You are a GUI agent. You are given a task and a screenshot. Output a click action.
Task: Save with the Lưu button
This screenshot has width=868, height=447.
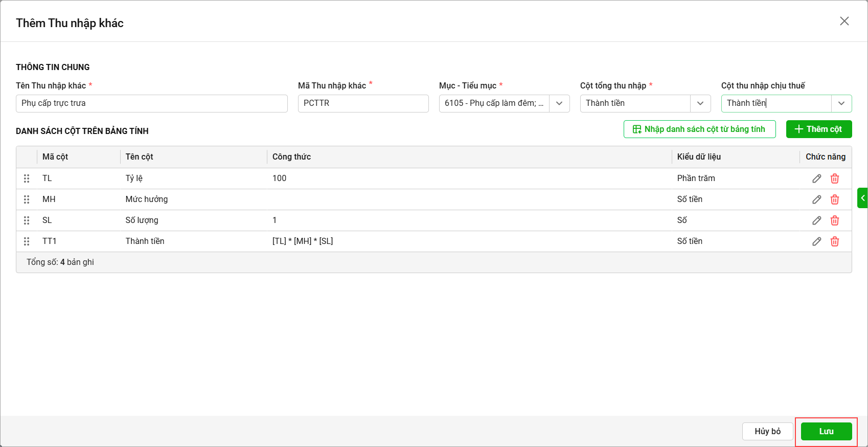tap(827, 431)
